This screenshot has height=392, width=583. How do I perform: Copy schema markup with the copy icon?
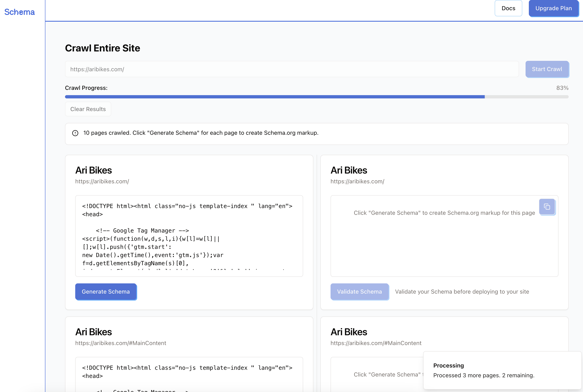point(547,207)
